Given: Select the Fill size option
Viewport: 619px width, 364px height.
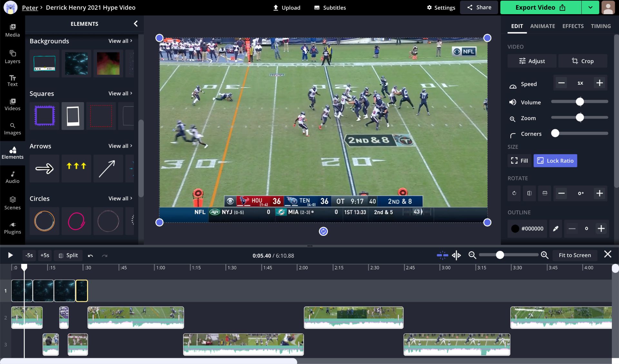Looking at the screenshot, I should pyautogui.click(x=519, y=160).
